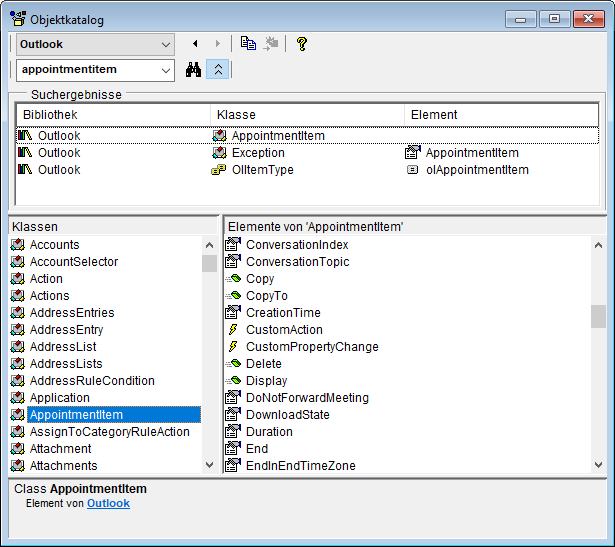Screen dimensions: 615x547
Task: Click the go back arrow icon
Action: point(195,44)
